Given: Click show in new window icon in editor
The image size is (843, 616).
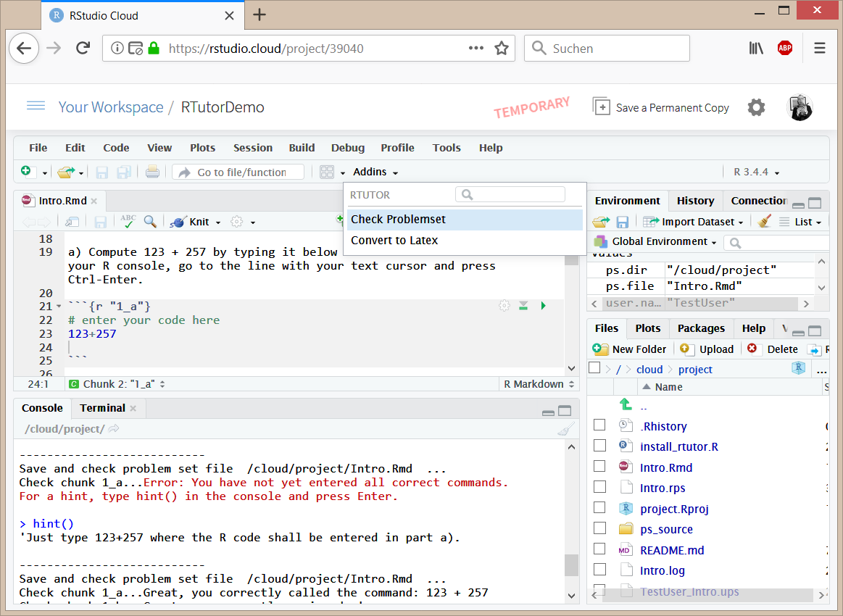Looking at the screenshot, I should pos(72,222).
